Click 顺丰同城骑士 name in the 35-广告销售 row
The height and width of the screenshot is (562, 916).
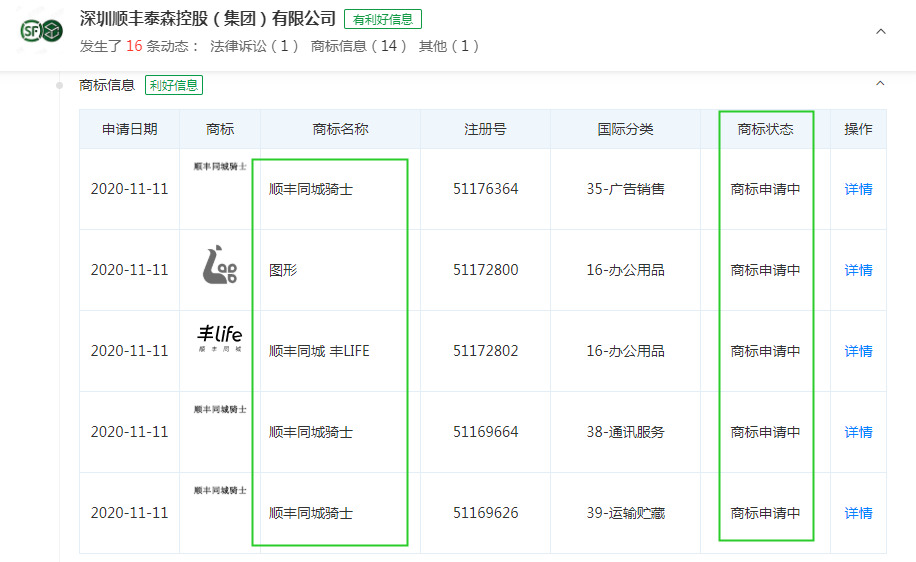point(311,189)
